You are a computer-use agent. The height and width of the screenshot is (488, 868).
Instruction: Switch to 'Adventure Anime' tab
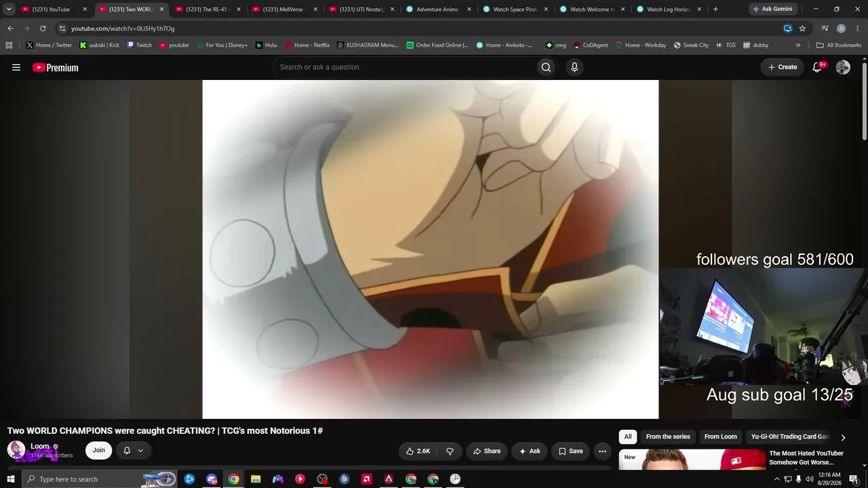(x=437, y=9)
